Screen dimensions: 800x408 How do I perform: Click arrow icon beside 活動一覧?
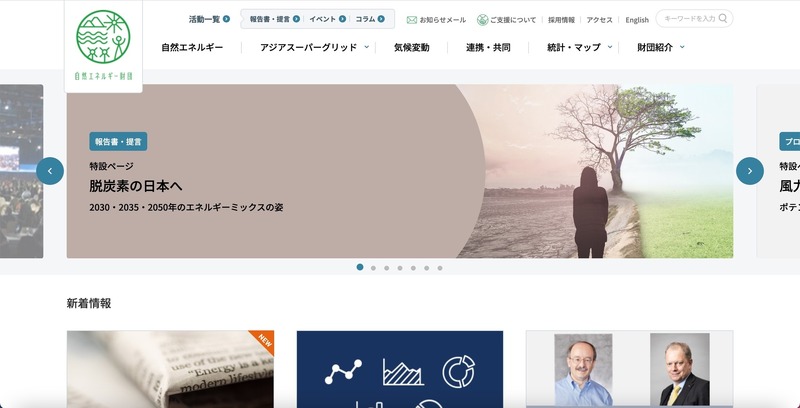[x=226, y=19]
